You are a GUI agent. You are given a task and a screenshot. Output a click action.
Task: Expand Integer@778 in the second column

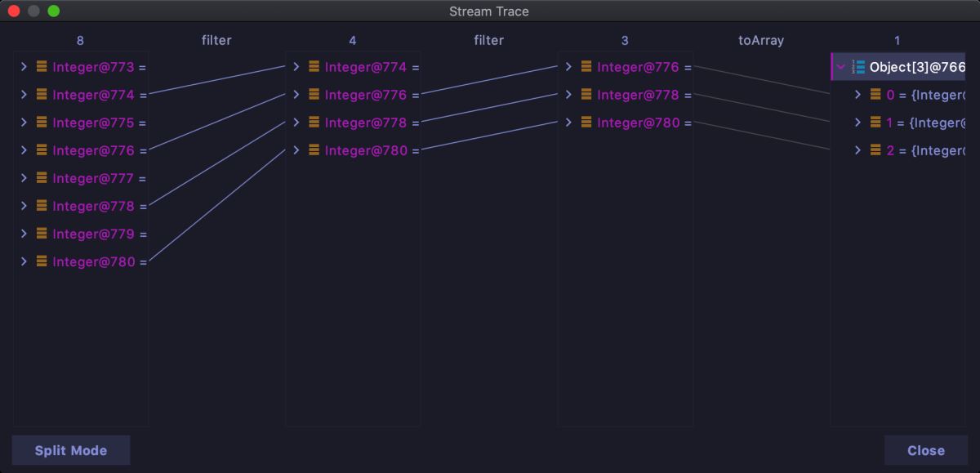(296, 123)
